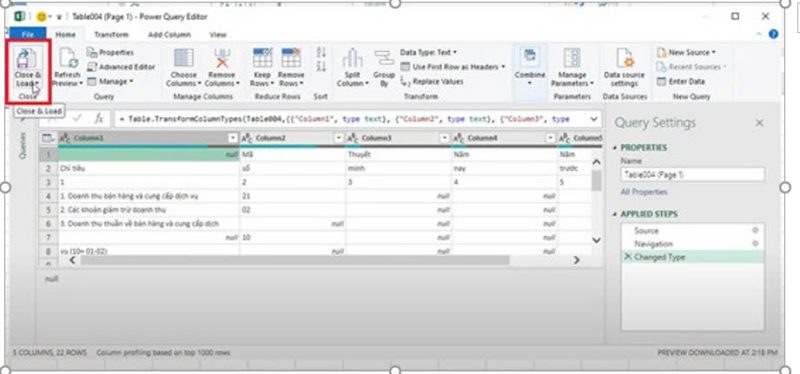Click the Refresh Preview icon
The width and height of the screenshot is (800, 374).
[68, 58]
